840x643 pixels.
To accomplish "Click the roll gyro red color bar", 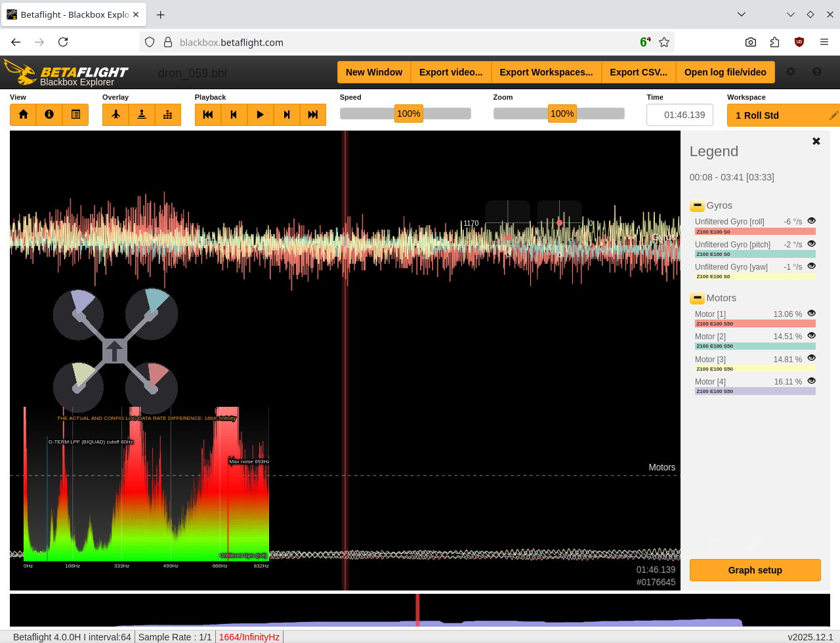I will pos(755,232).
